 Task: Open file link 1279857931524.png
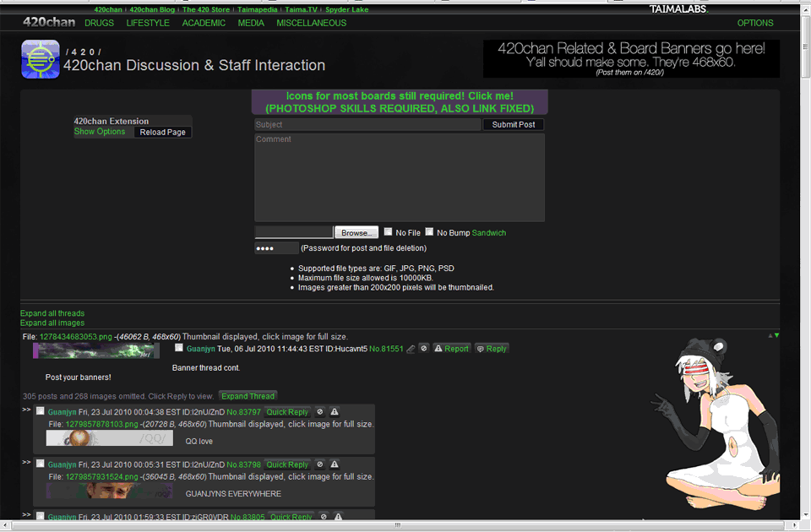click(101, 476)
